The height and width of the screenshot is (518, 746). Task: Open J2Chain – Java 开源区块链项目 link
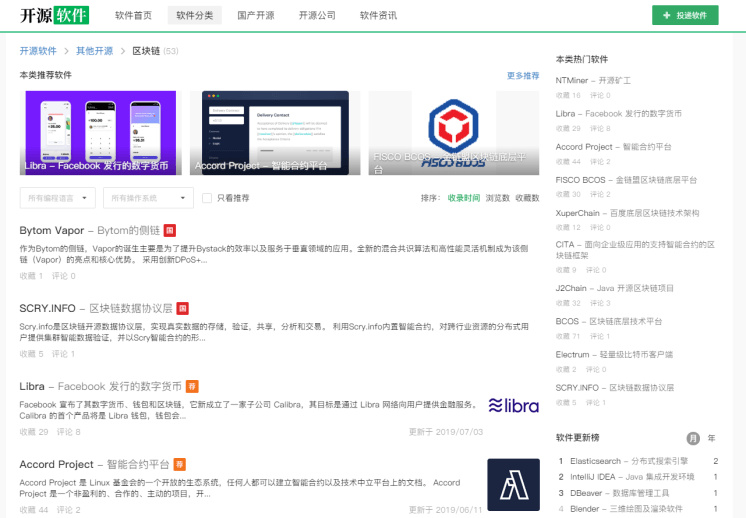tap(615, 288)
